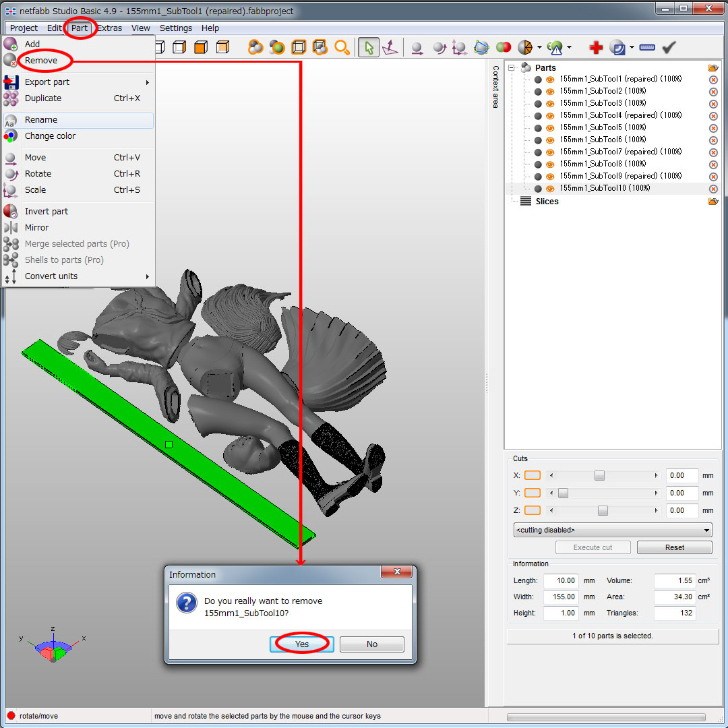728x728 pixels.
Task: Remove 155mm1_SubTool2 using its red X icon
Action: pos(714,92)
